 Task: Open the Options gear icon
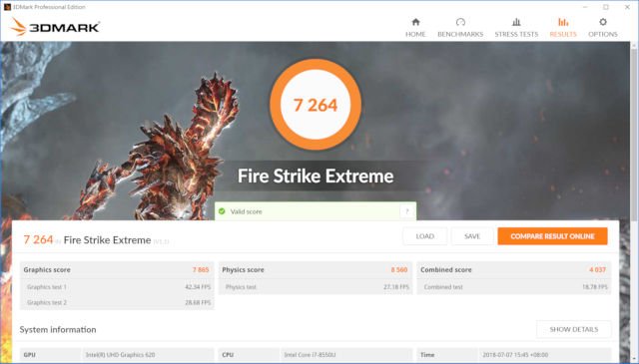click(603, 22)
